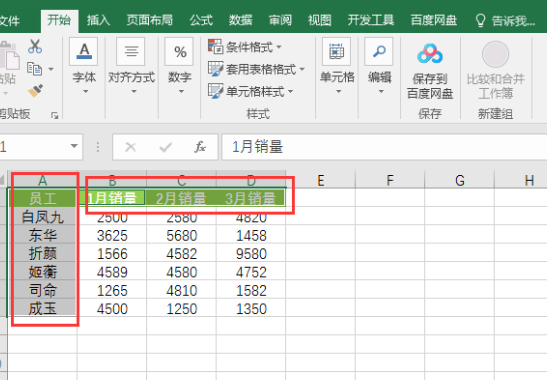
Task: Select column F header
Action: click(390, 180)
